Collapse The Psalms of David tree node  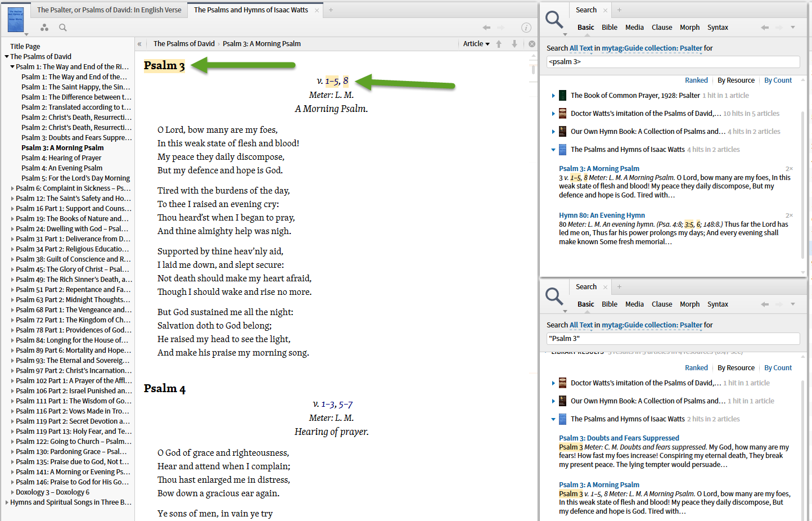click(7, 56)
